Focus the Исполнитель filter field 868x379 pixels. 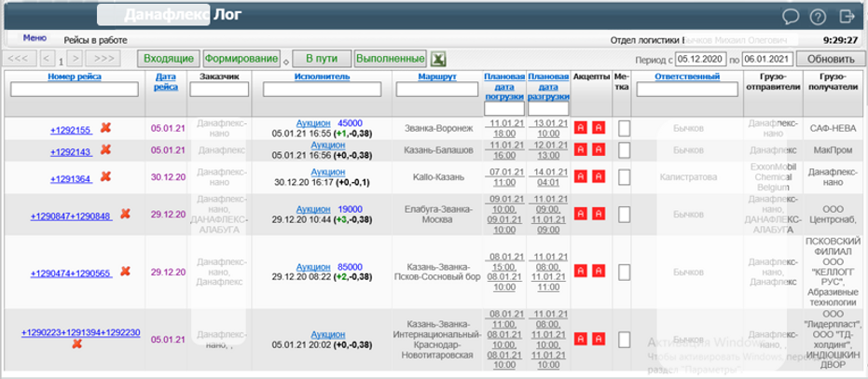click(323, 90)
